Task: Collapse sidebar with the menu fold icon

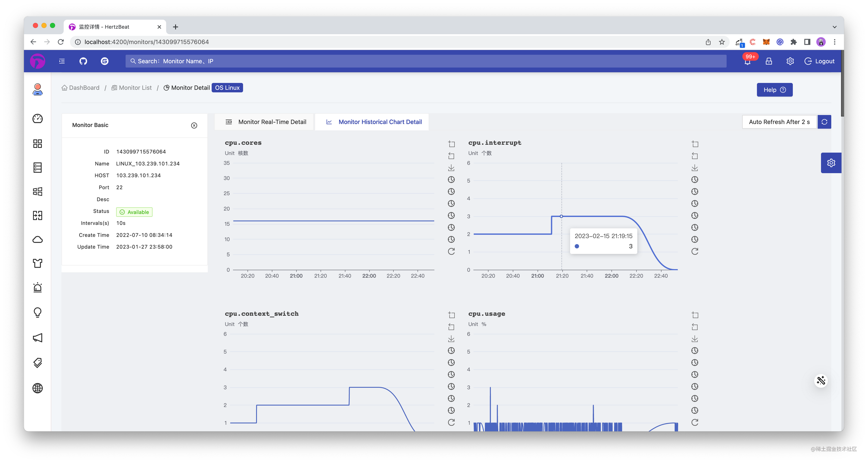Action: point(62,61)
